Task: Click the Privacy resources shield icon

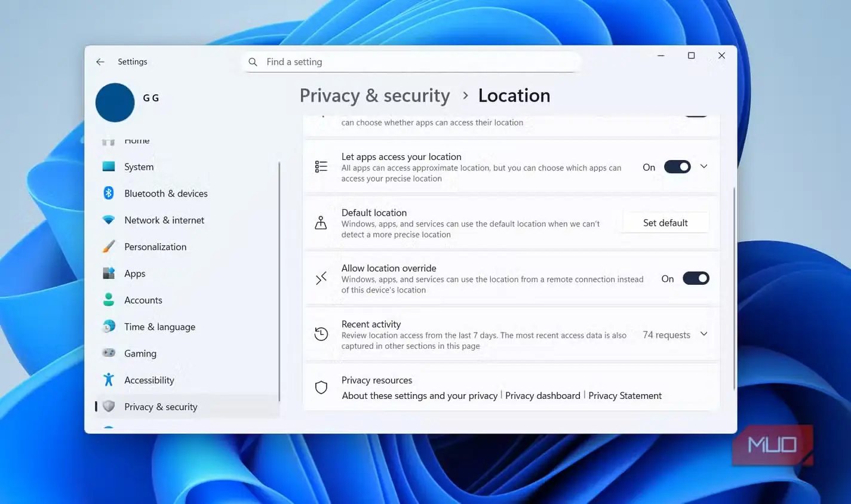Action: point(321,388)
